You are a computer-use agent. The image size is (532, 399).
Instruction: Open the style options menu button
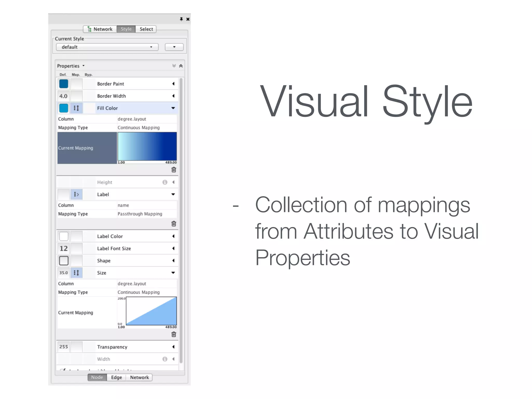pos(174,47)
